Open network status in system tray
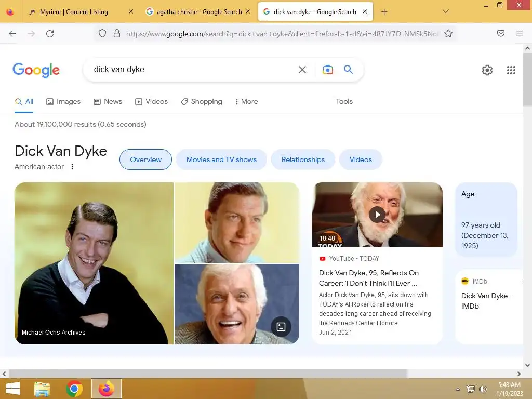Image resolution: width=532 pixels, height=399 pixels. coord(471,389)
